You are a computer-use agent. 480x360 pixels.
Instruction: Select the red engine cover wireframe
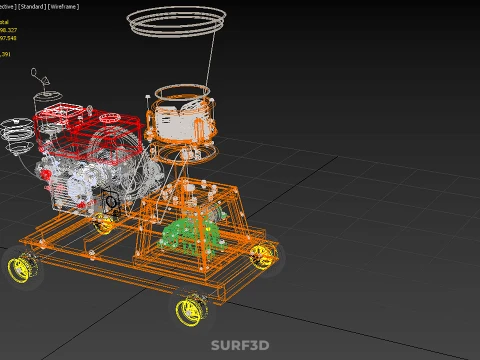click(x=88, y=133)
